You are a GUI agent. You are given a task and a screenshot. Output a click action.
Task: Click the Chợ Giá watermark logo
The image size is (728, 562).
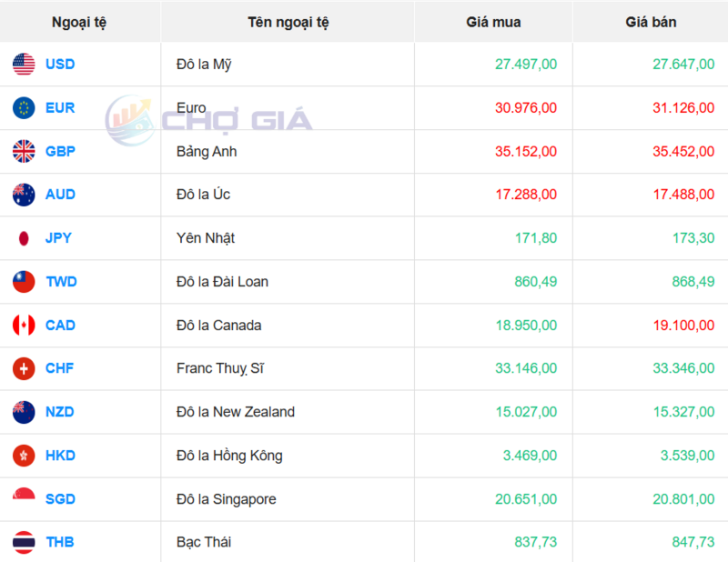point(209,120)
